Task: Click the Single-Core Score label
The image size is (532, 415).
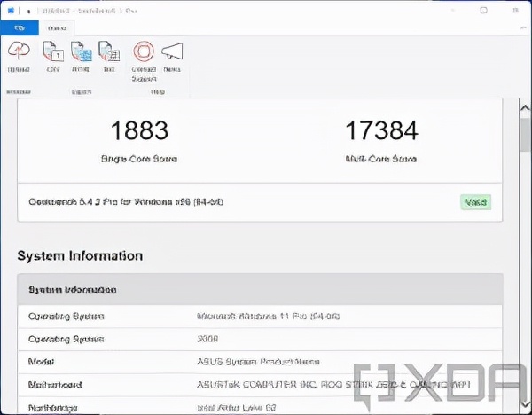Action: coord(139,159)
